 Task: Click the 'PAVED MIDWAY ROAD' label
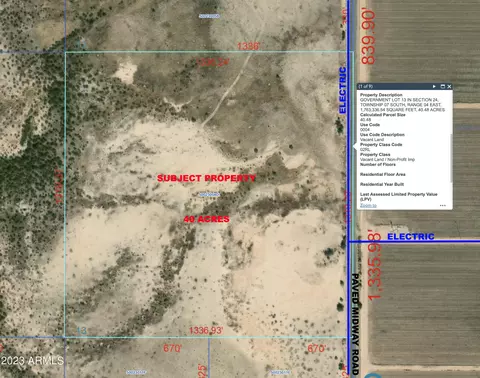tap(356, 325)
